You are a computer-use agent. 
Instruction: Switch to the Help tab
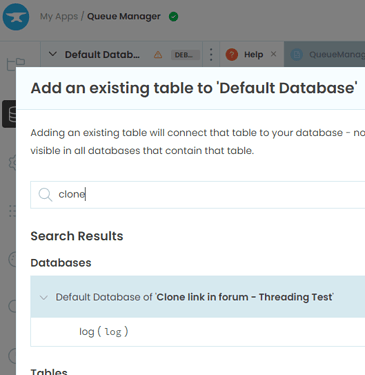click(x=253, y=54)
